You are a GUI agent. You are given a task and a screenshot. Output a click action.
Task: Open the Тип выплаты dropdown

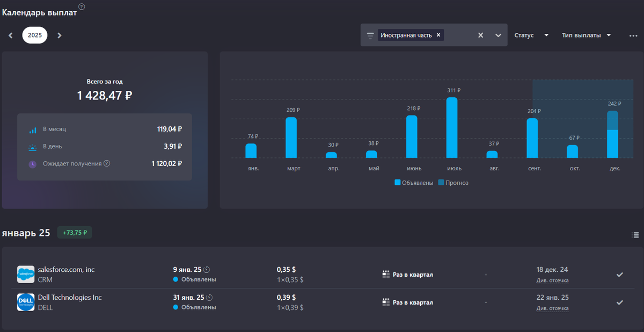click(587, 35)
